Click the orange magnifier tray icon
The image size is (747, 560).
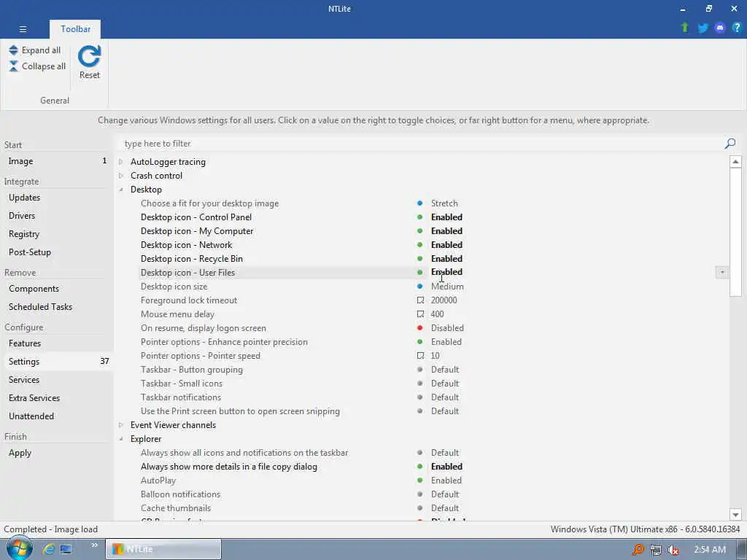click(638, 550)
